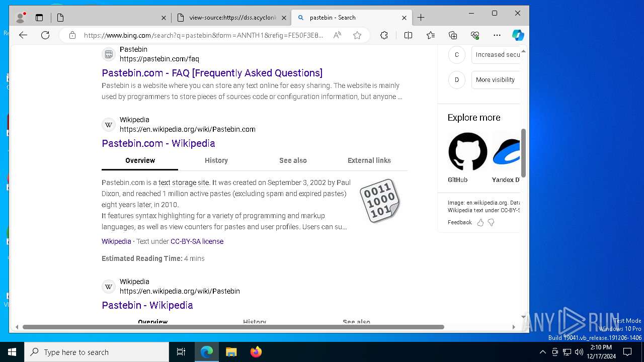Open the network icon in tray
644x362 pixels.
click(567, 352)
